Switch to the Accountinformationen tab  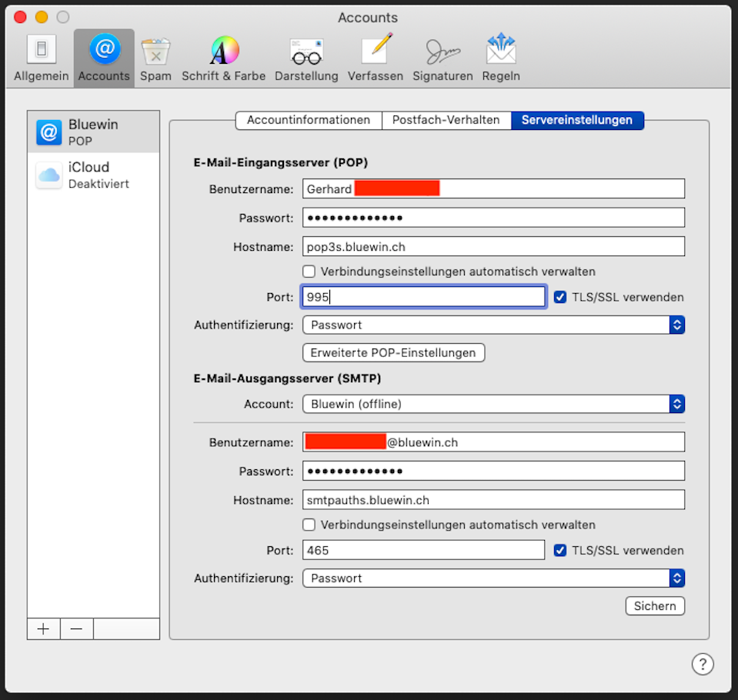click(x=309, y=120)
